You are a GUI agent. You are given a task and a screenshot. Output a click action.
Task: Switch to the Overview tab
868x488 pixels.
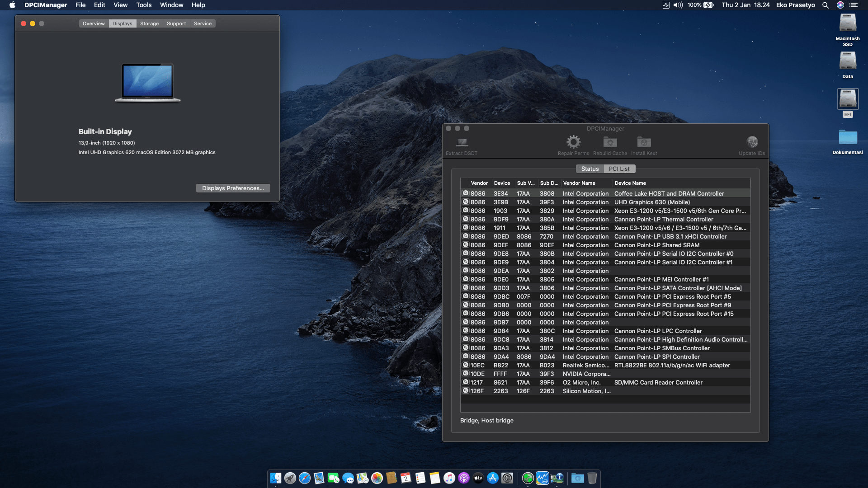(94, 23)
